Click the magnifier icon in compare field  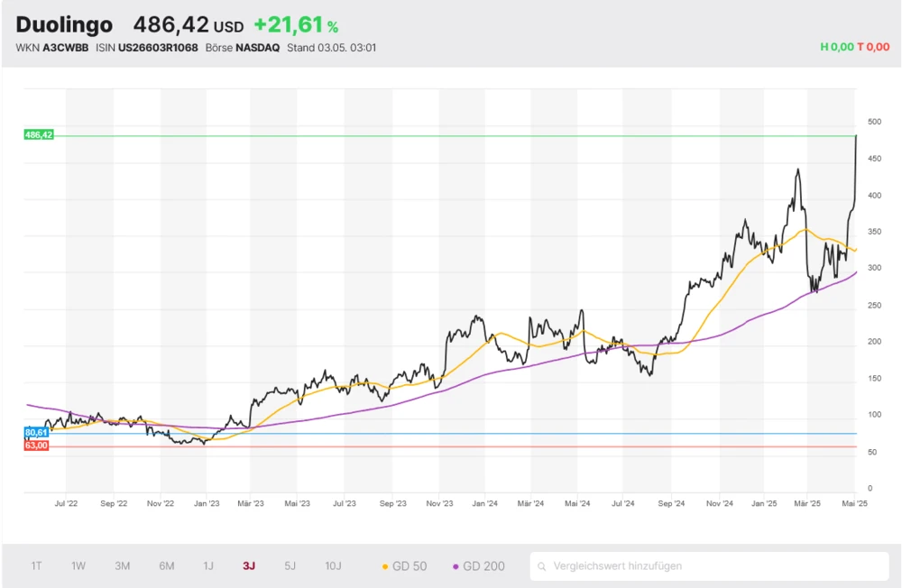click(x=542, y=566)
